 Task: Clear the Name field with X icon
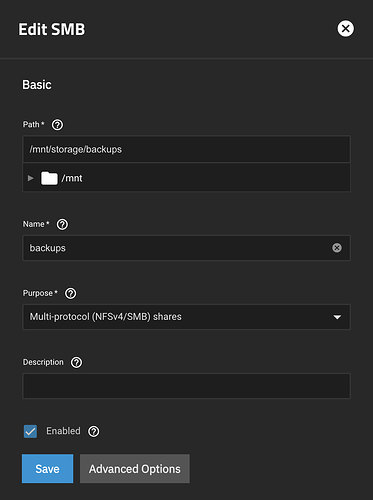point(337,248)
